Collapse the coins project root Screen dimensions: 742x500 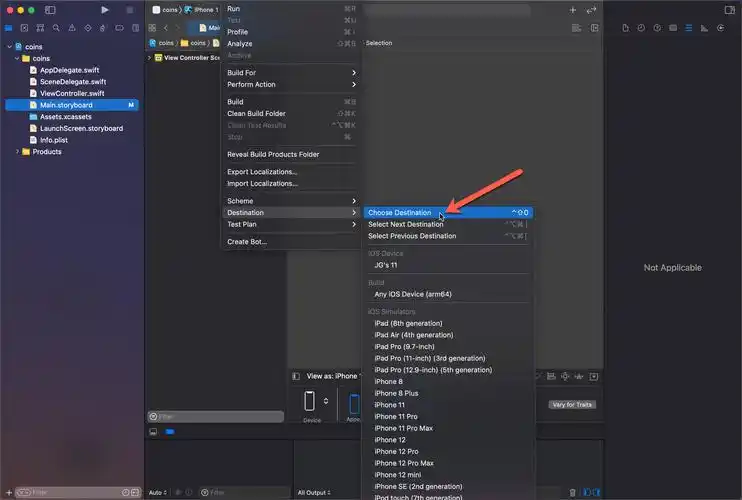[x=9, y=47]
